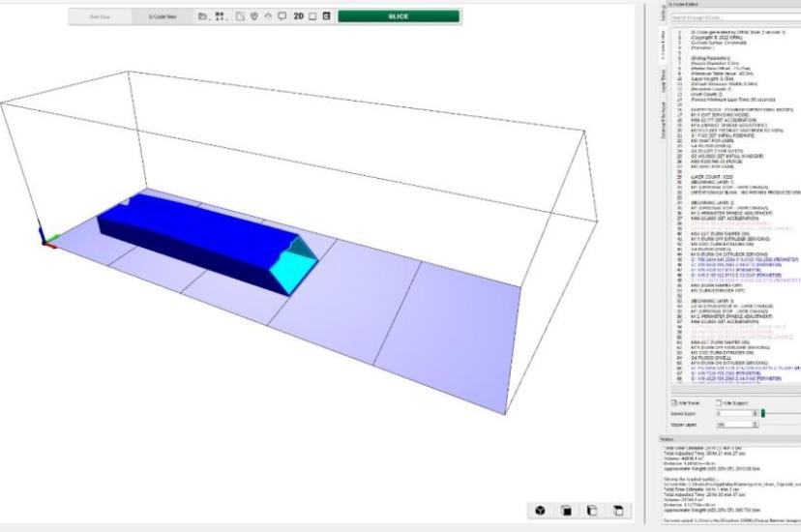Select isometric view cube icon

coord(540,510)
